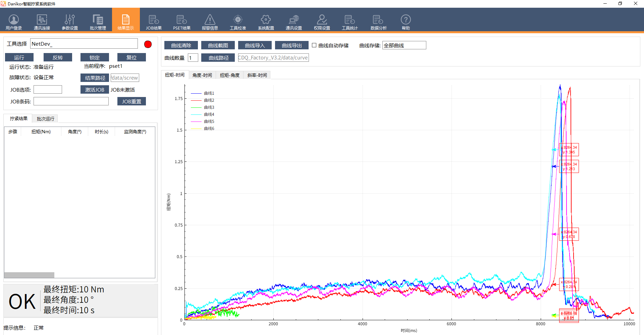The height and width of the screenshot is (335, 644).
Task: Open the 参数设置 parameter settings icon
Action: click(70, 22)
